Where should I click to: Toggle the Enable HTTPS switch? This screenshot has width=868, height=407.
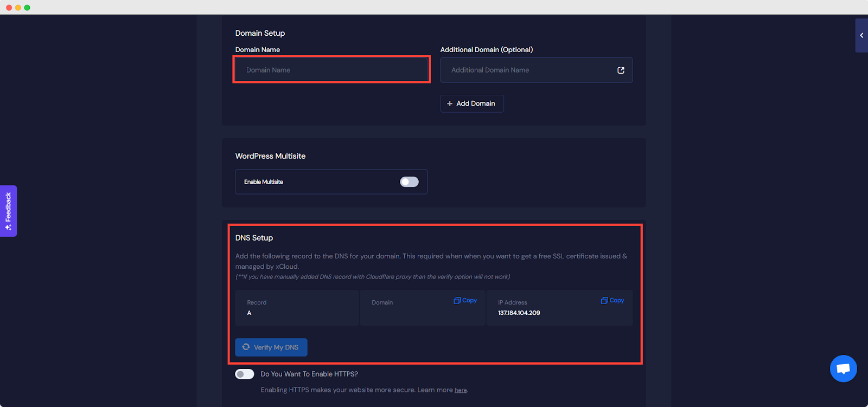245,374
